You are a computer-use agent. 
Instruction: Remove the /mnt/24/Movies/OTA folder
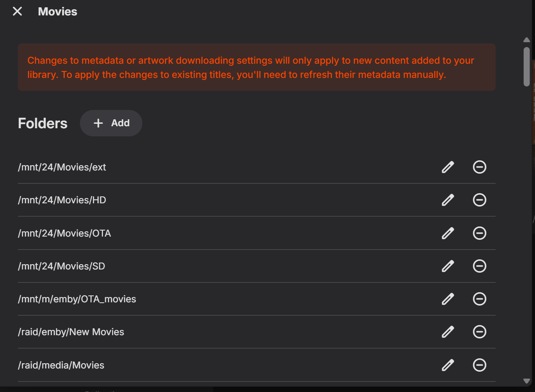(x=479, y=233)
